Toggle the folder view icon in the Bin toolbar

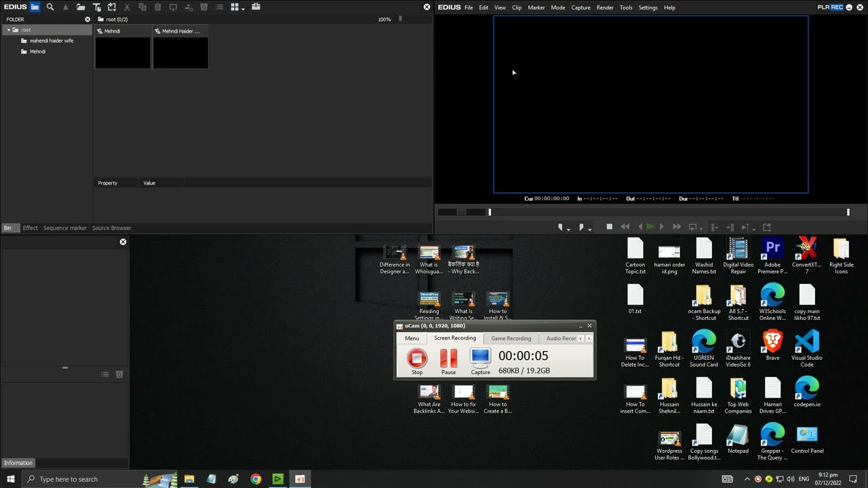[x=35, y=7]
